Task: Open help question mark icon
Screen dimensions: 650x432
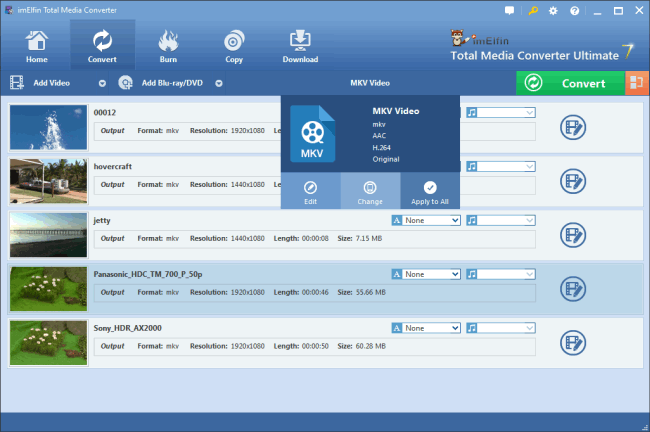Action: pos(575,11)
